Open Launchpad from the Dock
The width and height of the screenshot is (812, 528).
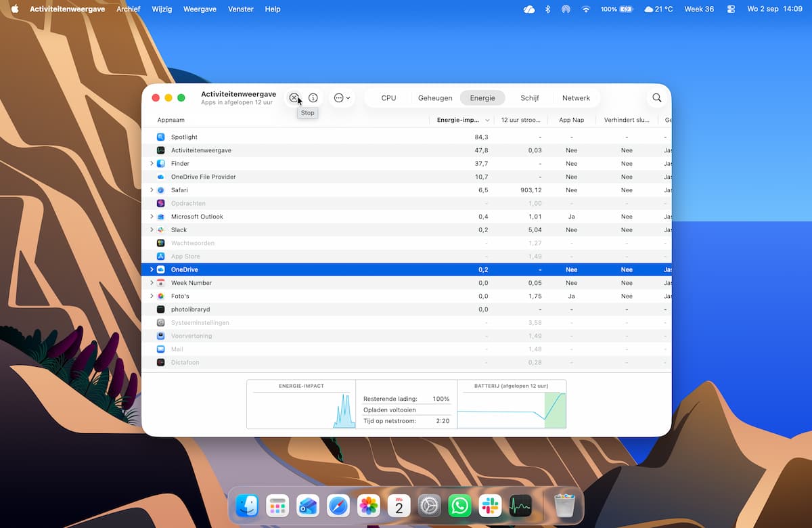277,506
